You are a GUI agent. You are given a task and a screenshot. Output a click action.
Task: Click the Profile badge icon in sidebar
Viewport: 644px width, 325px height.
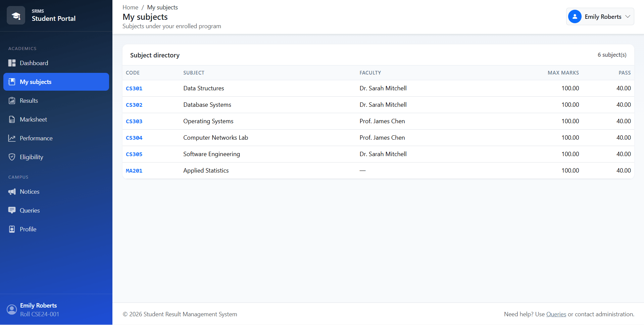point(12,229)
